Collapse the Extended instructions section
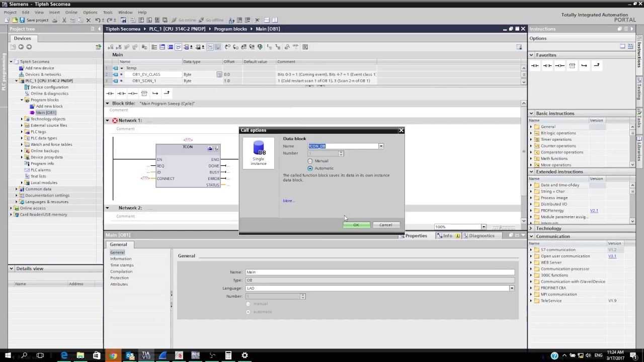This screenshot has height=362, width=644. (x=531, y=171)
